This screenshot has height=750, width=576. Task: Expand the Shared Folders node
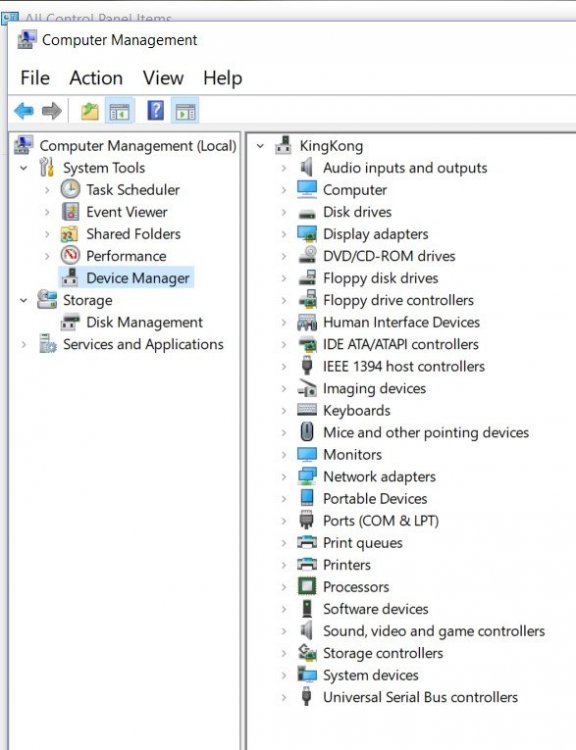(x=47, y=234)
